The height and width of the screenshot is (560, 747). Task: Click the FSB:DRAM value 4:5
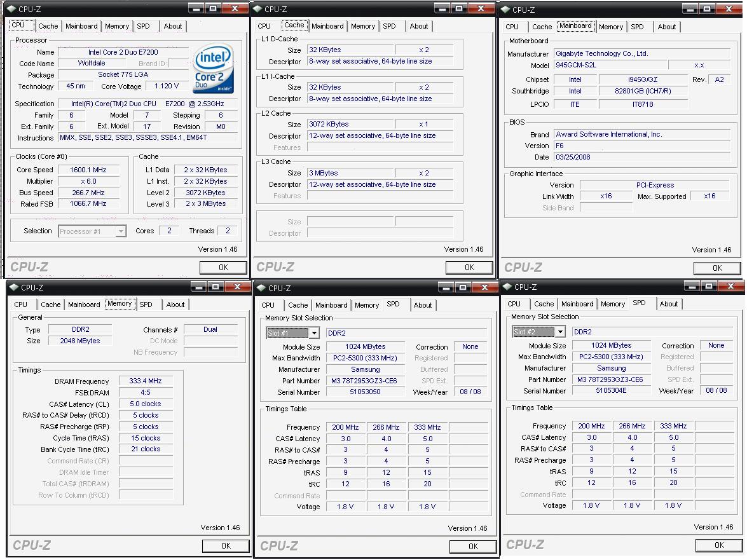(146, 393)
